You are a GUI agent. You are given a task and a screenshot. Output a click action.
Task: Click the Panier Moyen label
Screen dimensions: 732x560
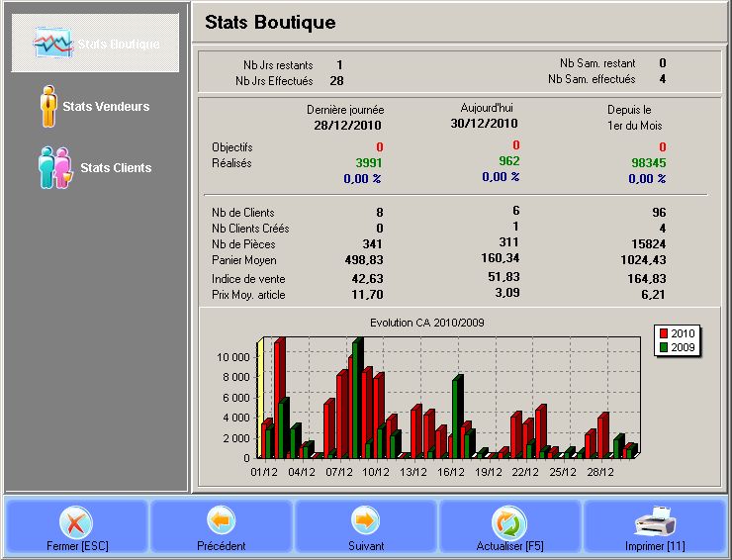243,260
